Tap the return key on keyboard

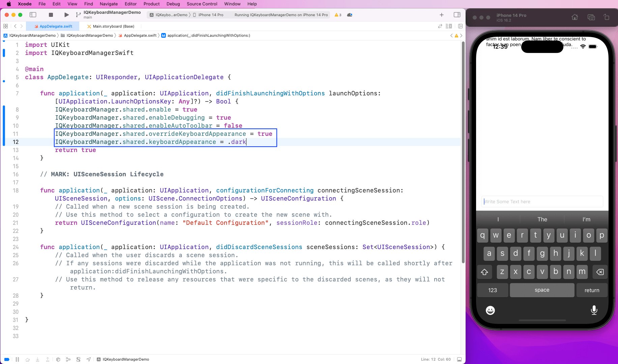592,290
